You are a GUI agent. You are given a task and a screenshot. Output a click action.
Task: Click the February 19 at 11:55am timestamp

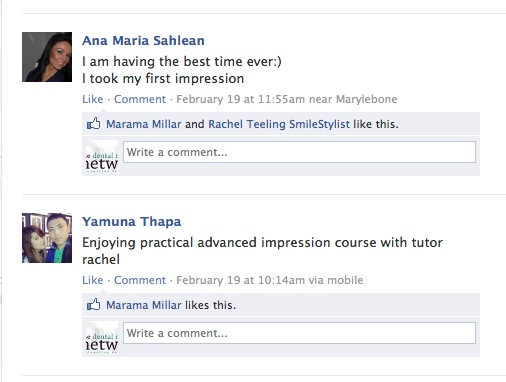[x=241, y=99]
